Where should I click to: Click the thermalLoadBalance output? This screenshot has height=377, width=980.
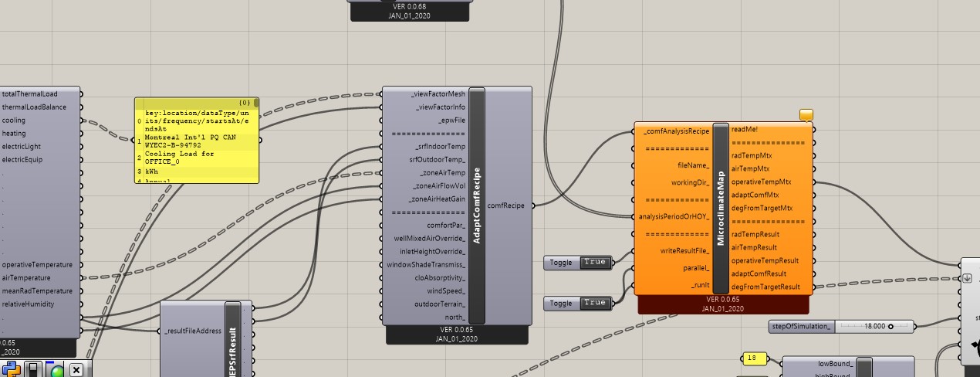(x=34, y=107)
